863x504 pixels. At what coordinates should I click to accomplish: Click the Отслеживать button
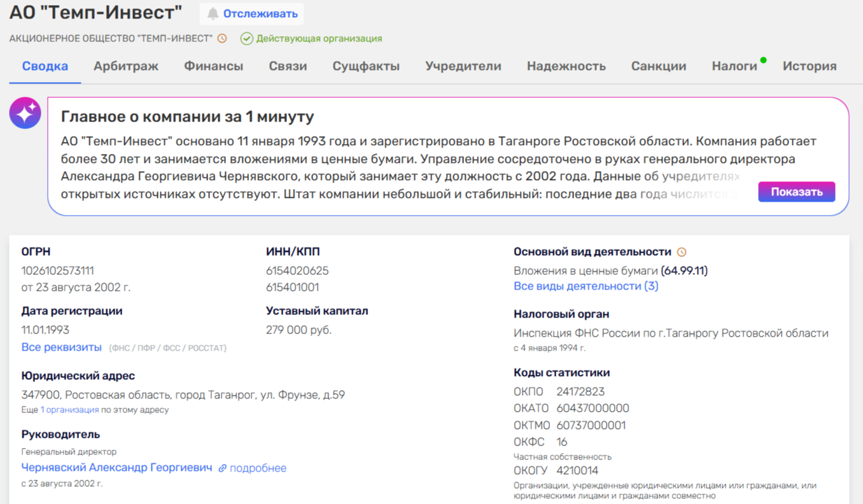tap(252, 13)
